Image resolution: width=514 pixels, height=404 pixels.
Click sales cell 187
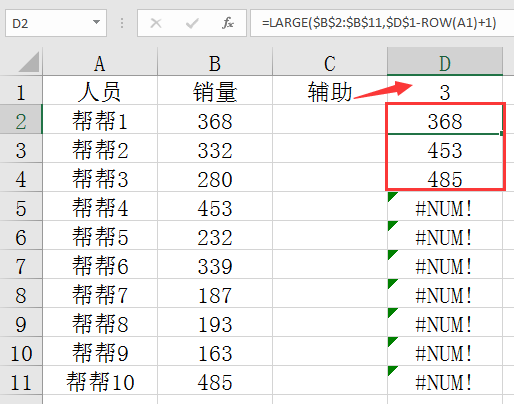(215, 293)
